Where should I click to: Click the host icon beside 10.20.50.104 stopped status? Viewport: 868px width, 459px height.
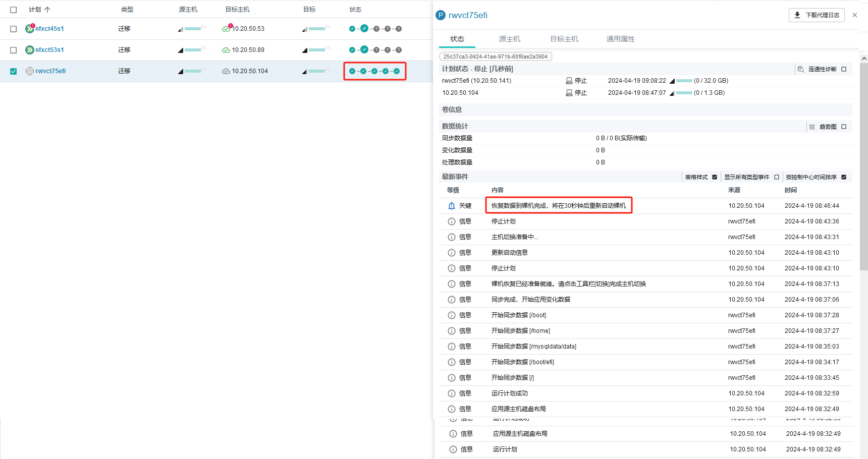(x=569, y=93)
